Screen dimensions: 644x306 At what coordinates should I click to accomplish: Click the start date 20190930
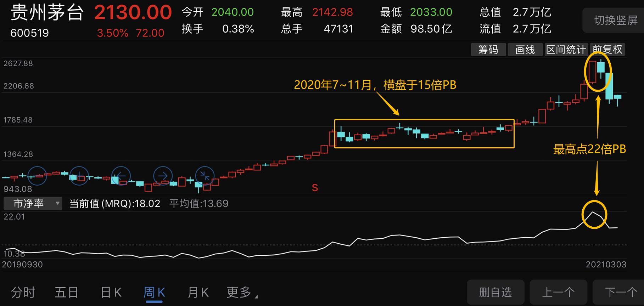(x=22, y=265)
